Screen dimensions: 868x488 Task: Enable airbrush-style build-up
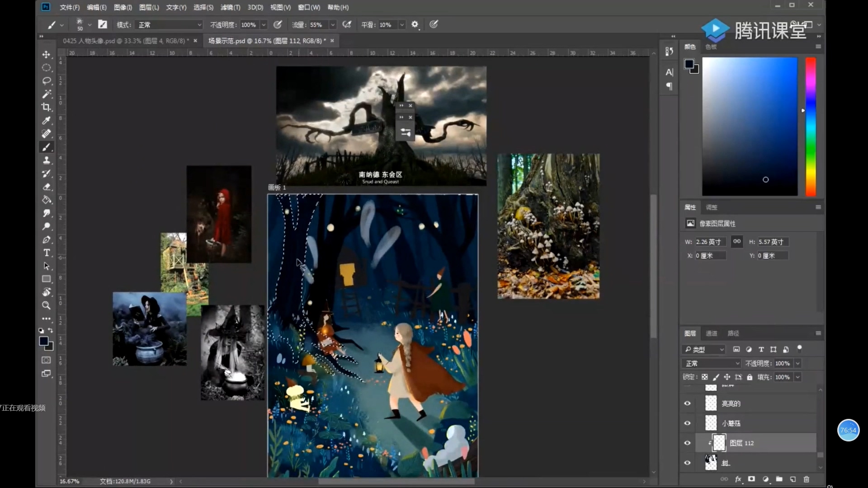coord(347,24)
